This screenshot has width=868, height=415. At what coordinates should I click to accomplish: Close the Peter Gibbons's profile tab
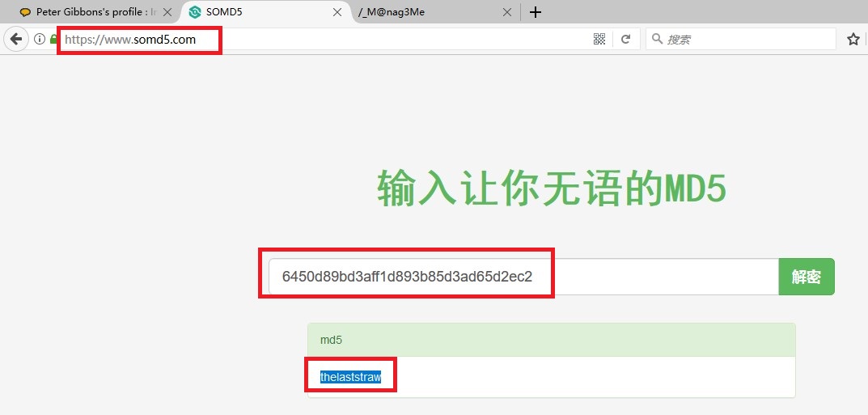click(x=167, y=12)
